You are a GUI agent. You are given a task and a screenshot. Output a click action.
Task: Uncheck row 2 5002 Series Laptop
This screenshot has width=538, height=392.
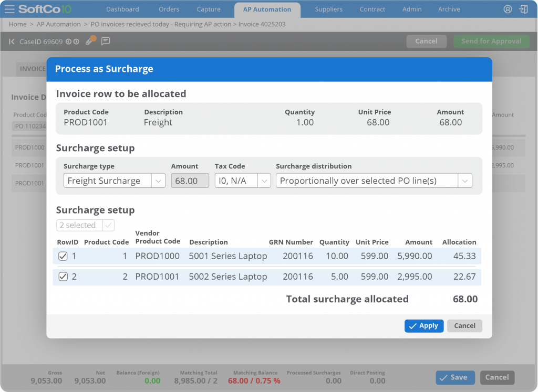point(63,277)
